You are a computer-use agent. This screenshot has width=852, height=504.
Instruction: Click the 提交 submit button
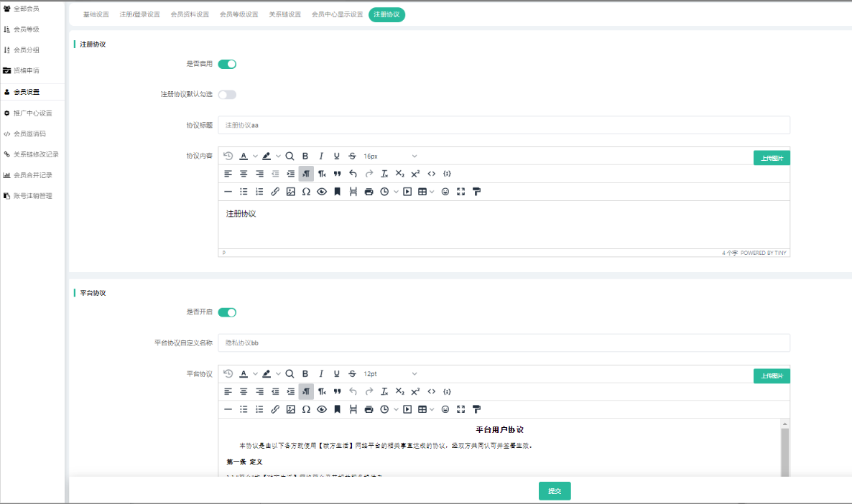pos(555,491)
